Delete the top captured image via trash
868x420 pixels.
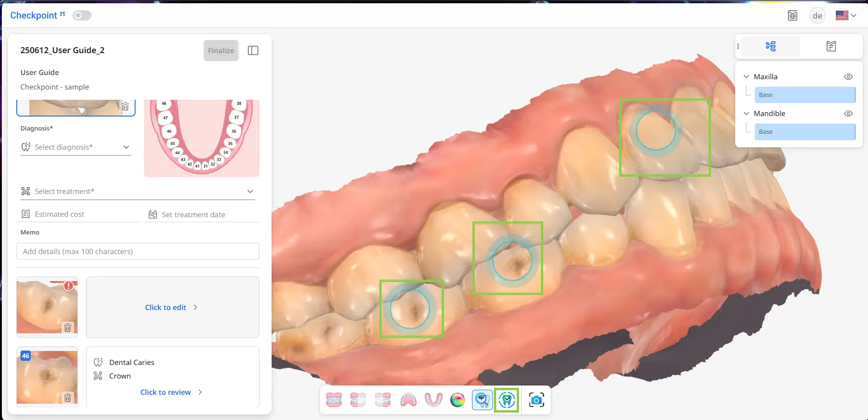(x=125, y=106)
